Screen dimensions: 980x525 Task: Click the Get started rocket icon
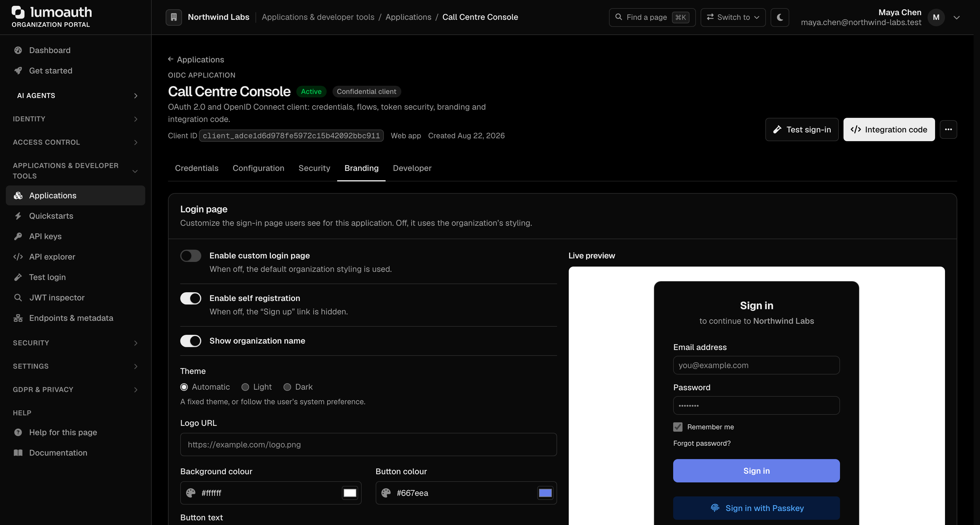pyautogui.click(x=18, y=71)
